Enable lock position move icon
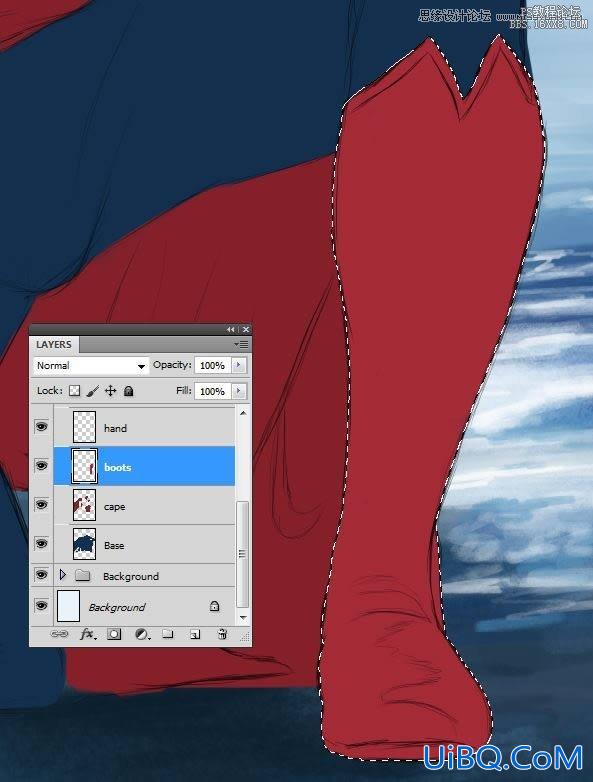Viewport: 593px width, 782px height. point(110,391)
